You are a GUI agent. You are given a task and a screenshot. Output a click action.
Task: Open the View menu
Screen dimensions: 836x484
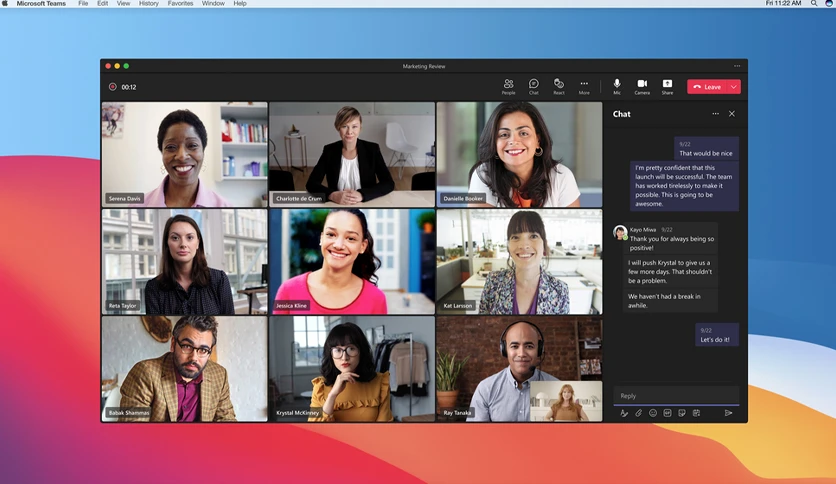pos(123,3)
